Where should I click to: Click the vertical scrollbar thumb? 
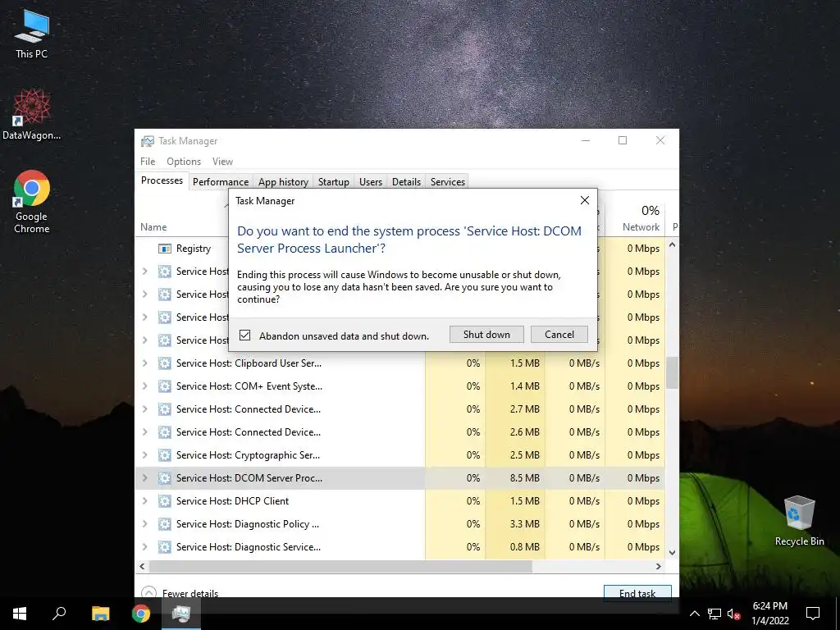coord(672,372)
